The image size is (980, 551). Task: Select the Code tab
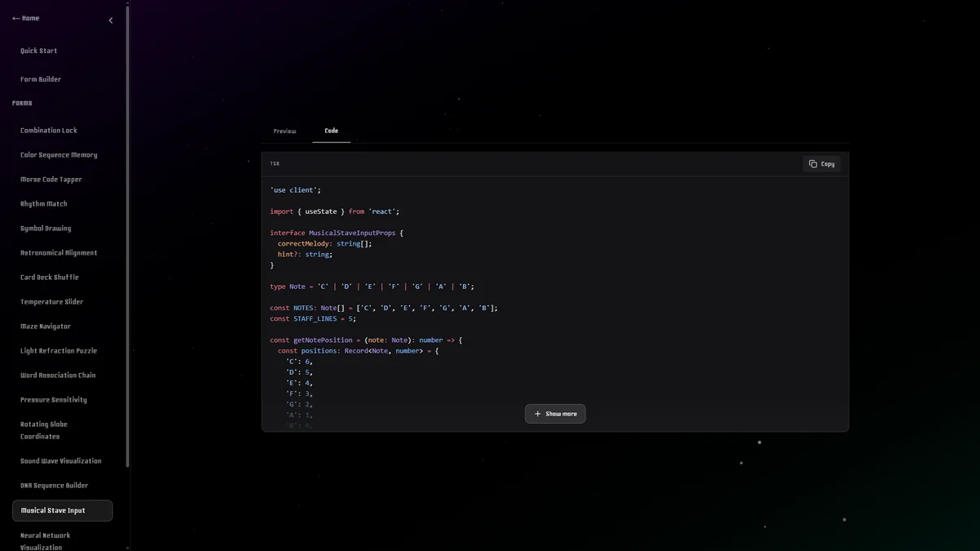pos(331,131)
